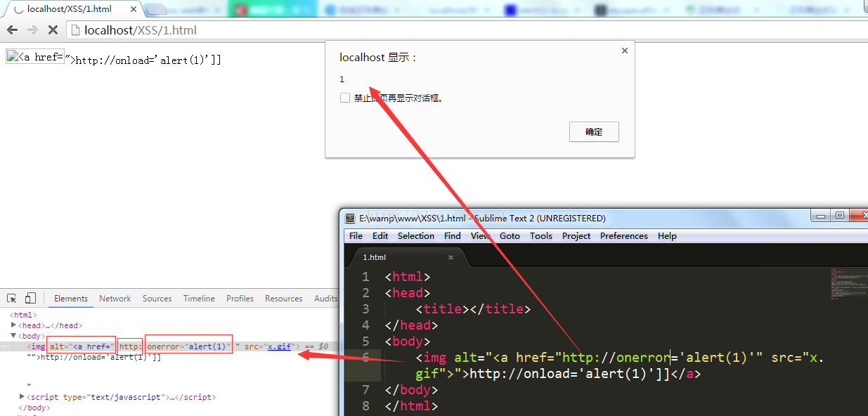Click the </html> line 8 in Sublime editor
Viewport: 868px width, 416px height.
tap(411, 405)
